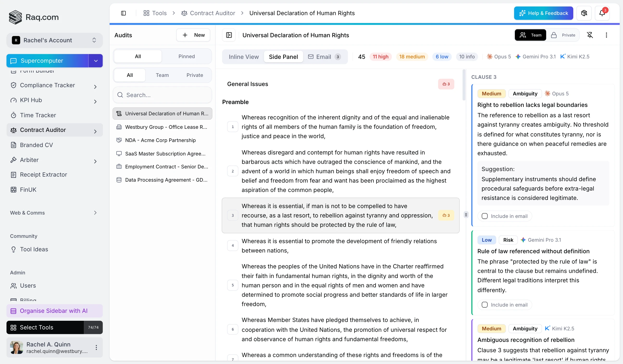Open the Supercomputer dropdown arrow
Screen dimensions: 623x364
pyautogui.click(x=96, y=61)
